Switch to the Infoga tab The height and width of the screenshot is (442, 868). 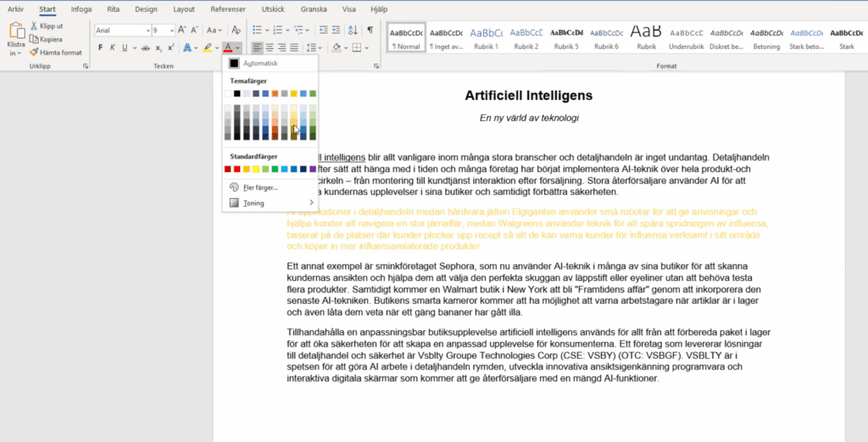81,9
